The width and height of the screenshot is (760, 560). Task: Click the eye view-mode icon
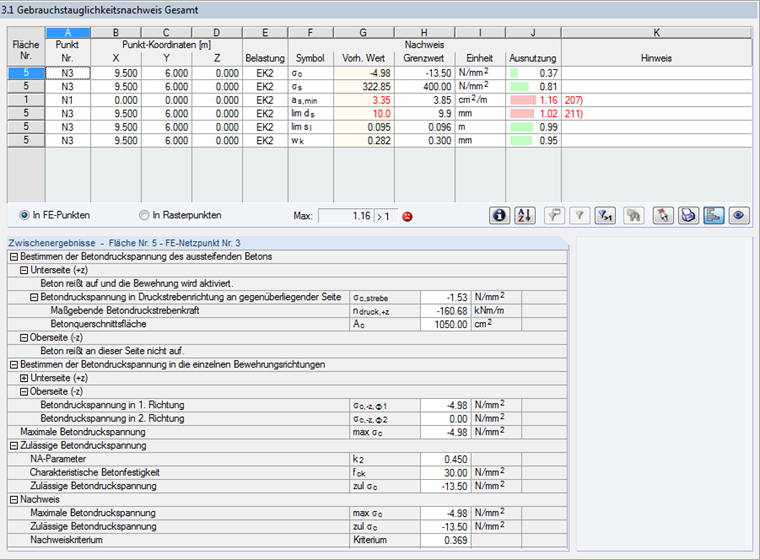coord(739,215)
